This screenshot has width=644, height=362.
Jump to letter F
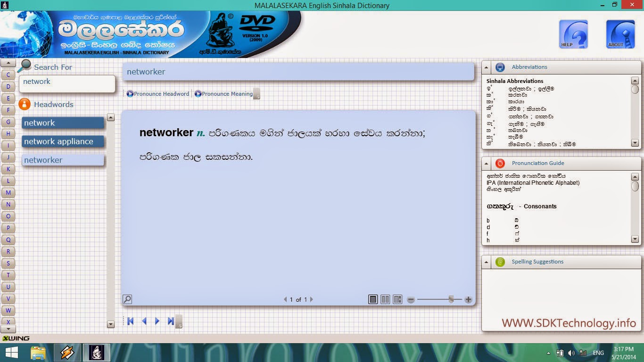click(8, 110)
